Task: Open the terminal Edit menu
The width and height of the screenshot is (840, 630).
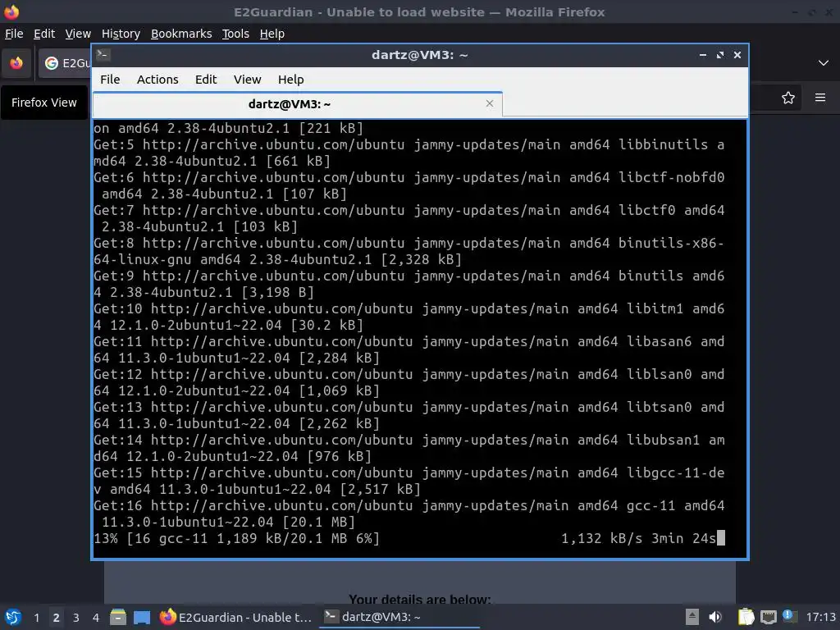Action: 206,80
